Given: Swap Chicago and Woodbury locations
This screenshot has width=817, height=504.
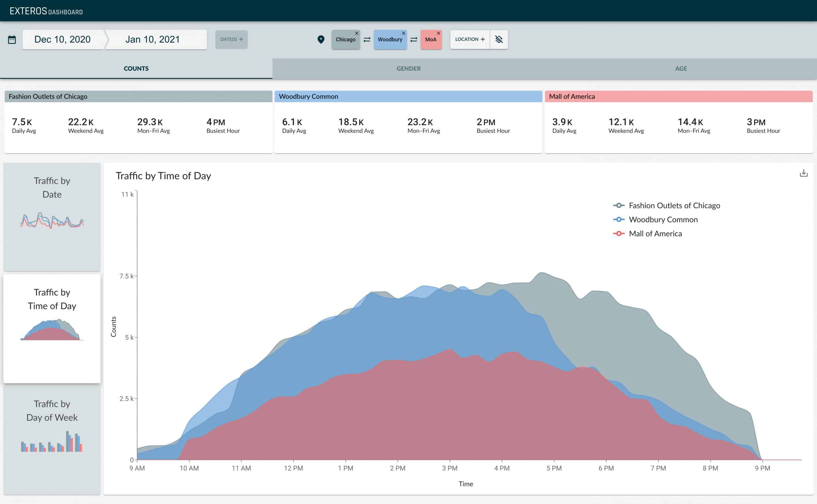Looking at the screenshot, I should coord(367,40).
